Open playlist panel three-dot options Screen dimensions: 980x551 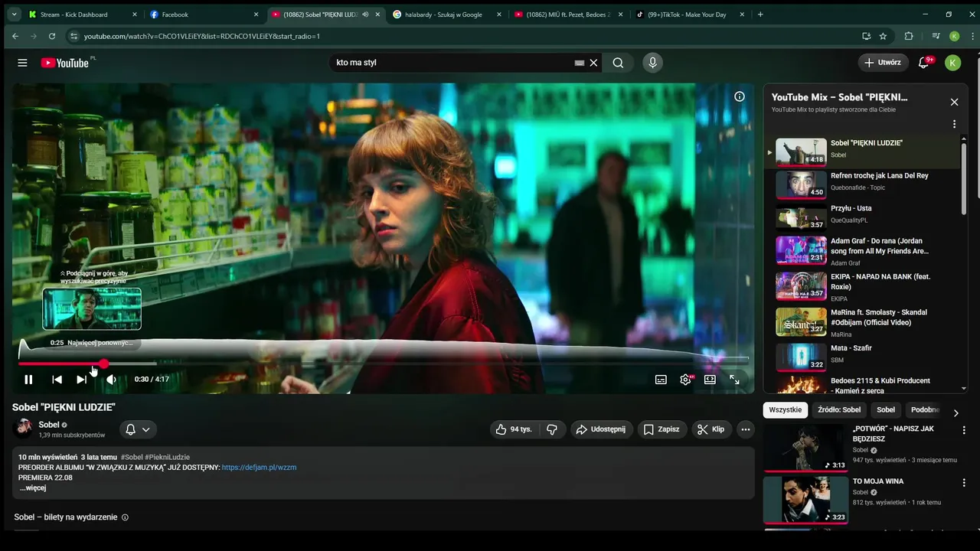point(954,124)
